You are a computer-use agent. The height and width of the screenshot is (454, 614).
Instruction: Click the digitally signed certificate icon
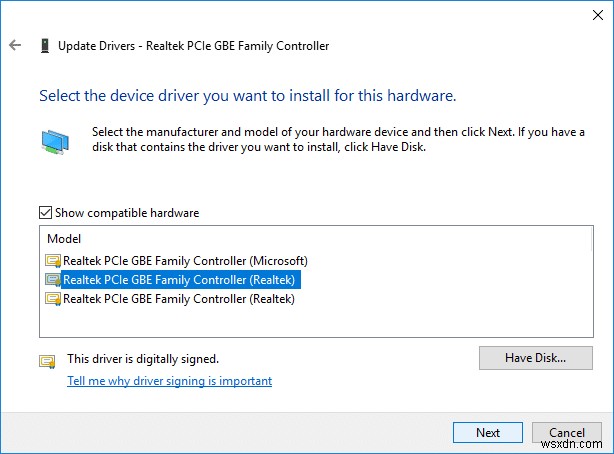47,361
